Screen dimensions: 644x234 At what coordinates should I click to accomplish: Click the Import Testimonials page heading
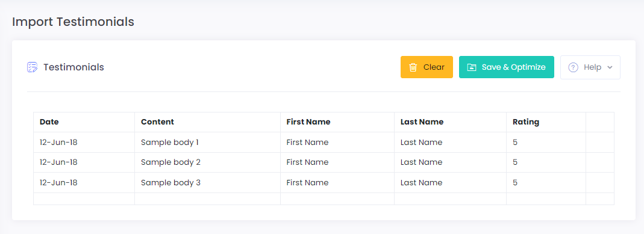tap(73, 22)
